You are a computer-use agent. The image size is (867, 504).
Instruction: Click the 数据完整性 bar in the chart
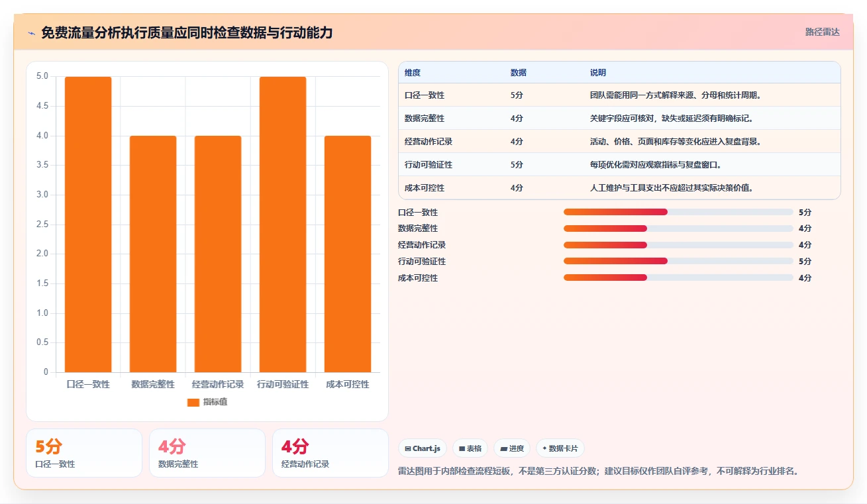(153, 254)
